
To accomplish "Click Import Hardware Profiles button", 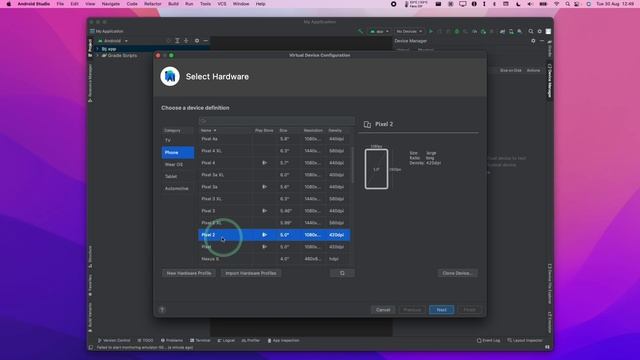I will coord(251,273).
